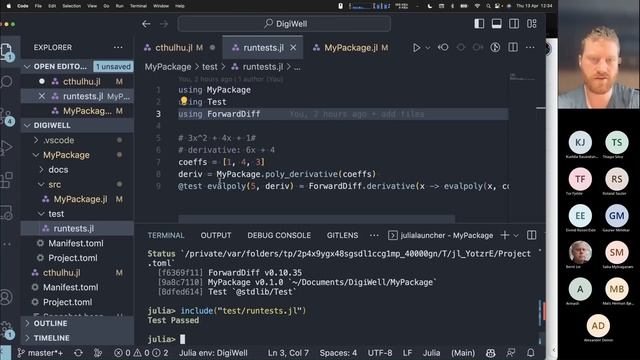
Task: Switch to the OUTPUT panel tab
Action: click(x=216, y=236)
